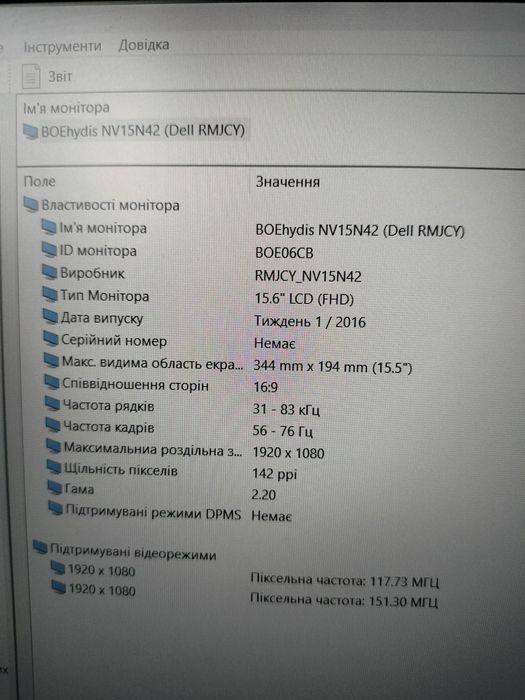Click Немає value in Серійний номер row
This screenshot has width=525, height=700.
275,343
